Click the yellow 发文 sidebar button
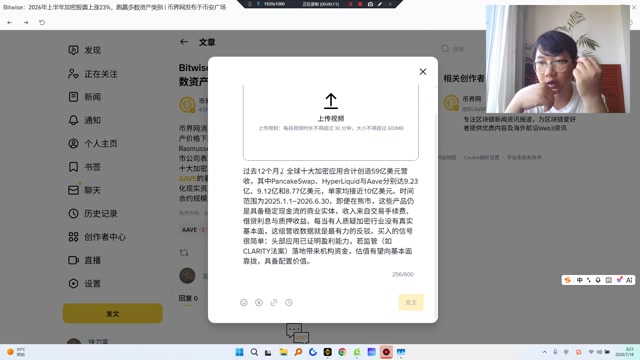 tap(113, 313)
